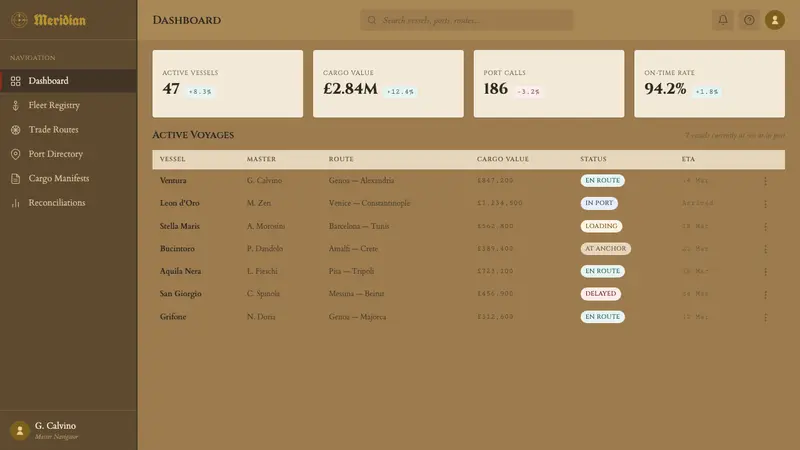The width and height of the screenshot is (800, 450).
Task: Open Fleet Registry page
Action: [x=68, y=106]
